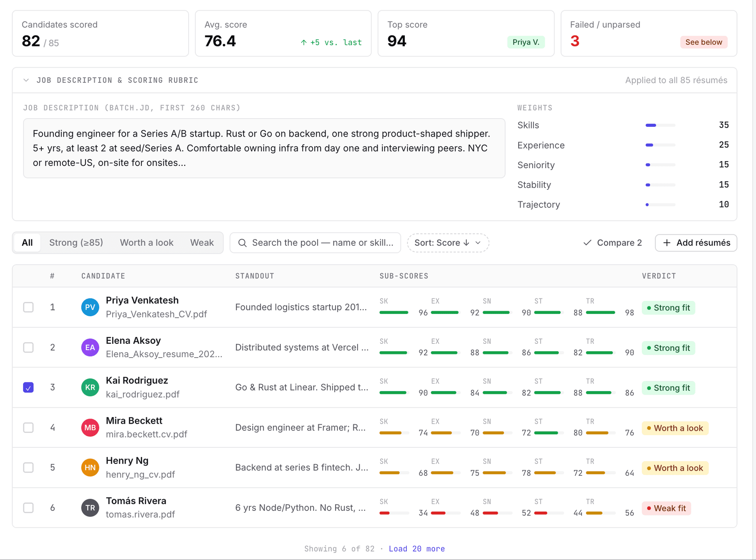Switch to the Weak filter tab
The height and width of the screenshot is (560, 756).
click(202, 243)
